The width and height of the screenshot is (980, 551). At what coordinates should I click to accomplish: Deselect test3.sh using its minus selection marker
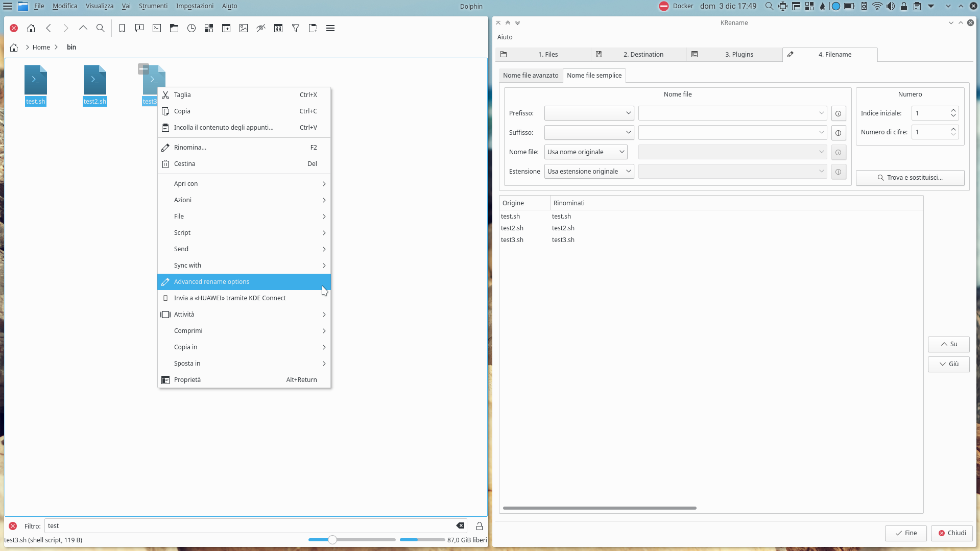click(x=144, y=68)
